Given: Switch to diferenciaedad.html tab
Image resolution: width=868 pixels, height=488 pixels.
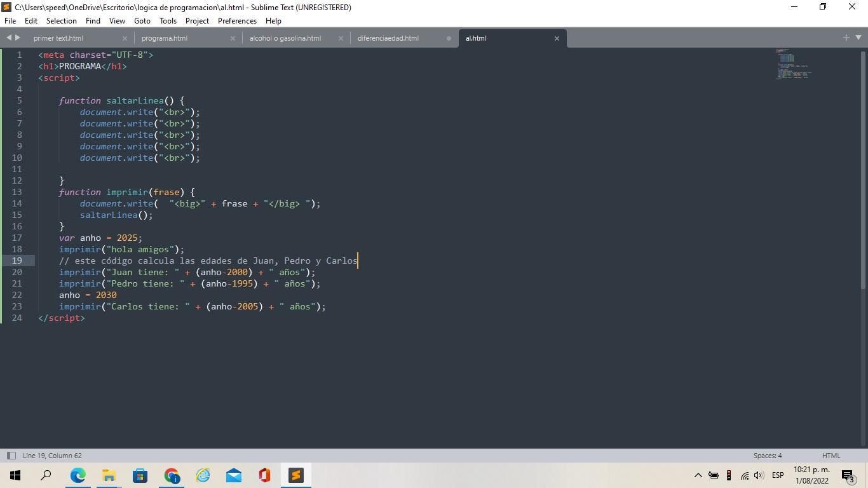Looking at the screenshot, I should tap(388, 38).
